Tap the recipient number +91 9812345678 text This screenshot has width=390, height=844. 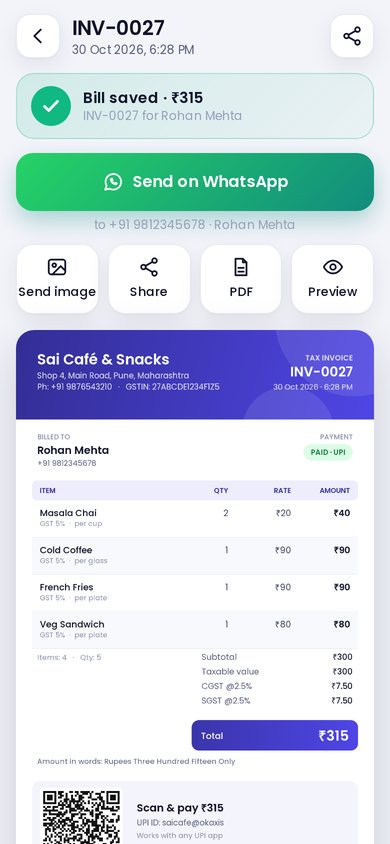point(157,224)
